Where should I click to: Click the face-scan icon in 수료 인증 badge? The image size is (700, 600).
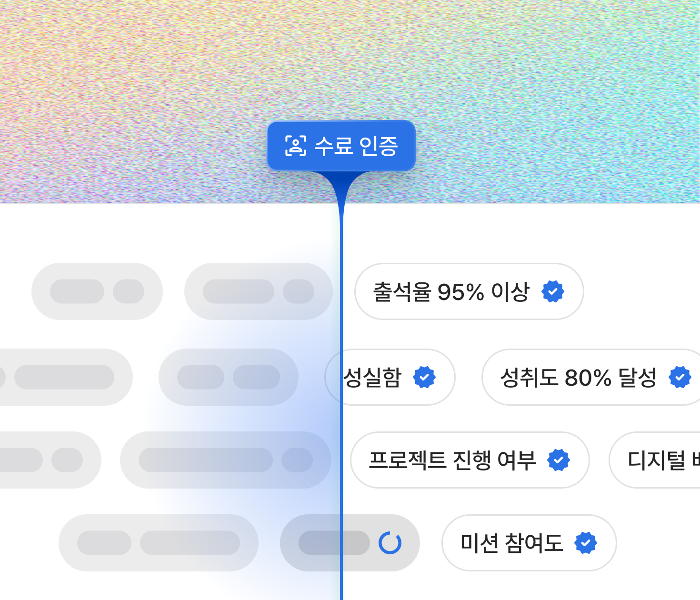click(296, 146)
